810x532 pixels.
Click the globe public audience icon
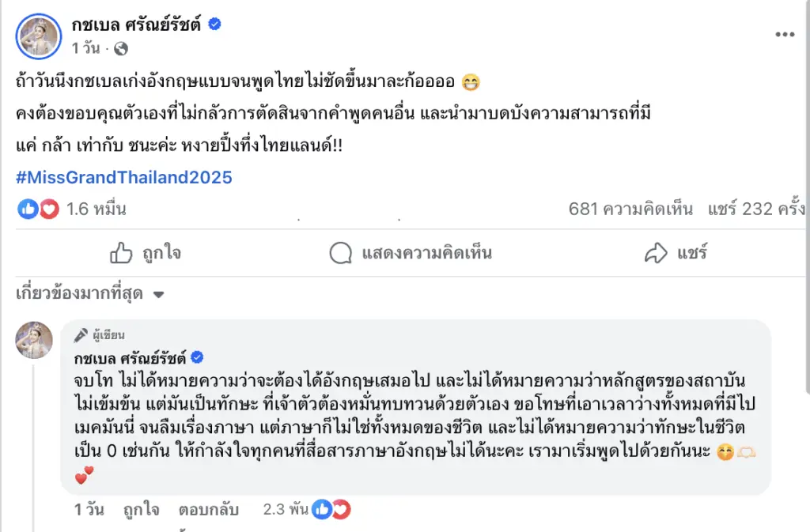pyautogui.click(x=121, y=49)
